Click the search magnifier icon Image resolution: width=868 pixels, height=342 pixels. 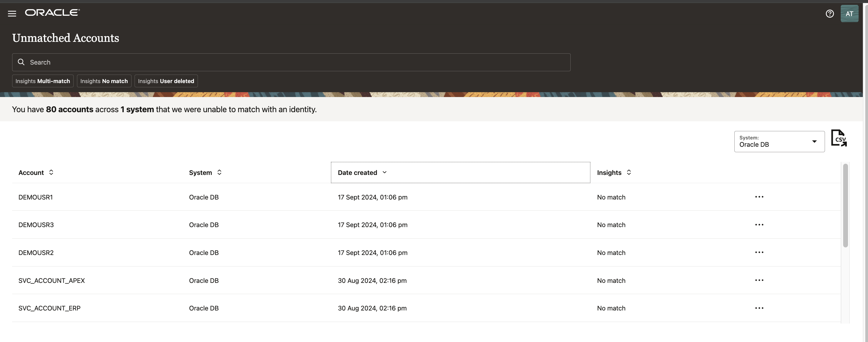click(x=21, y=62)
